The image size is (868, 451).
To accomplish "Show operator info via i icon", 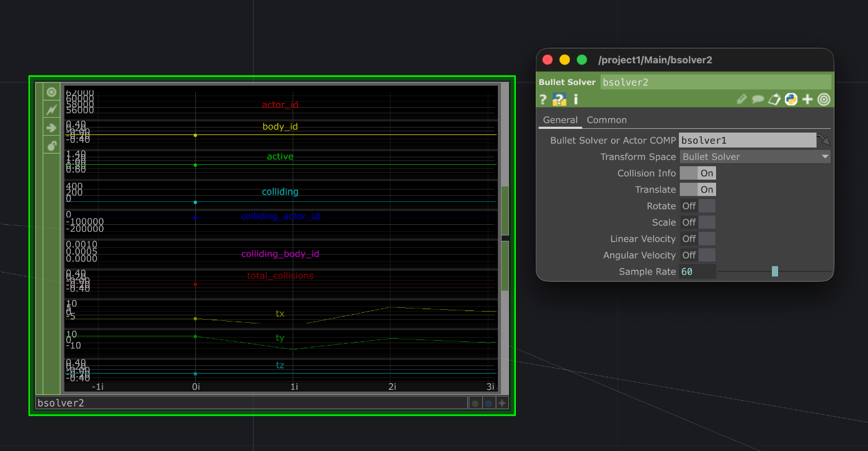I will (x=575, y=99).
